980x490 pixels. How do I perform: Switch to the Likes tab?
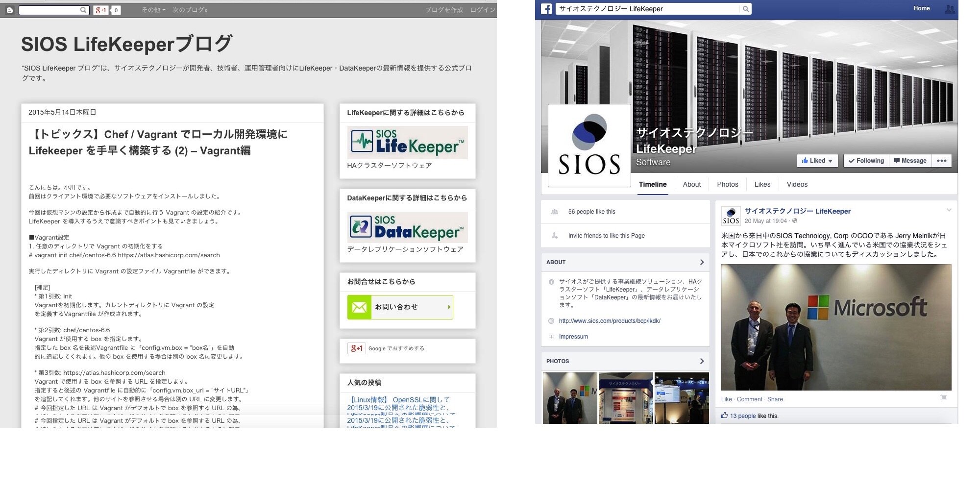(762, 184)
